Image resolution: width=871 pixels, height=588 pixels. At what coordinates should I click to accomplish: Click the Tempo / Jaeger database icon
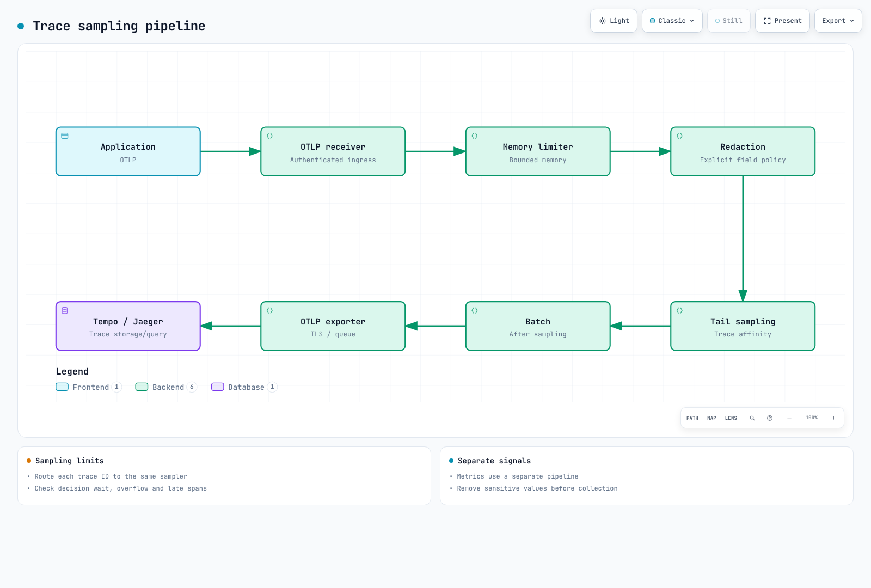[65, 310]
